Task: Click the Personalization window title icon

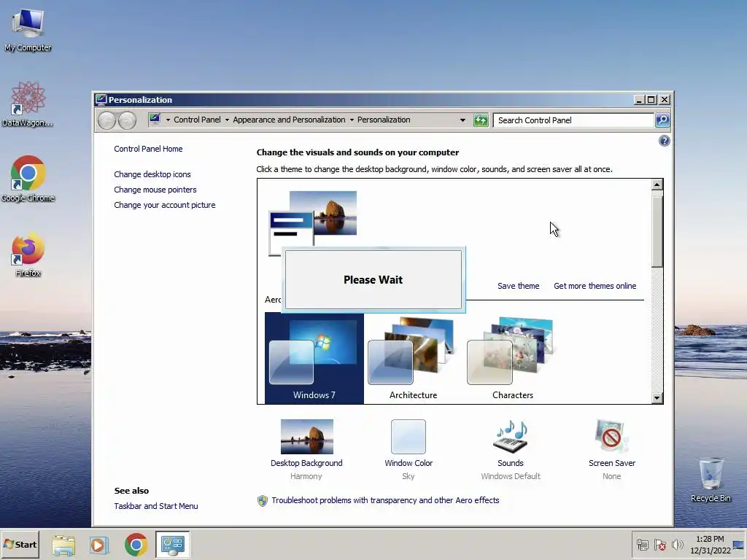Action: pos(101,99)
